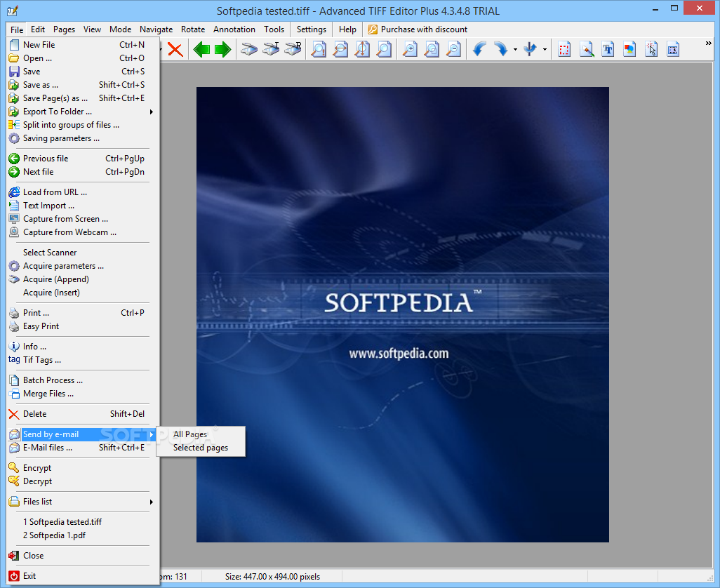Expand the Export To Folder submenu
Viewport: 720px width, 588px height.
point(151,112)
